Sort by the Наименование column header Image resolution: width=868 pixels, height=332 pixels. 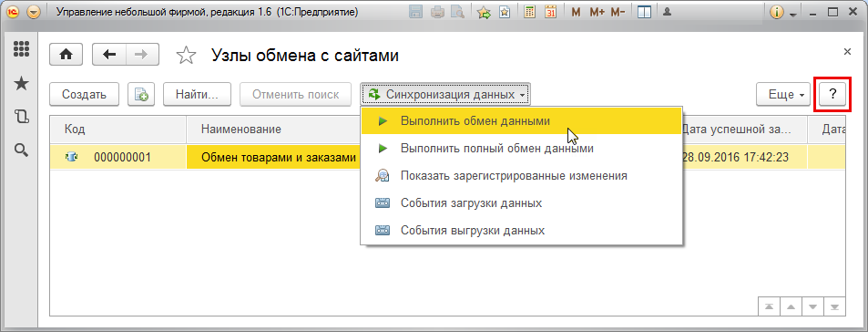click(274, 130)
